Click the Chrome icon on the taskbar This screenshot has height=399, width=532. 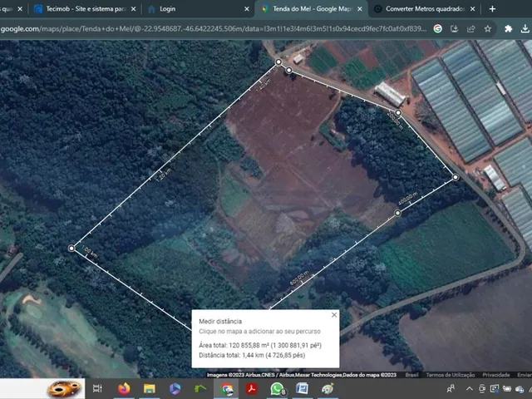(226, 388)
